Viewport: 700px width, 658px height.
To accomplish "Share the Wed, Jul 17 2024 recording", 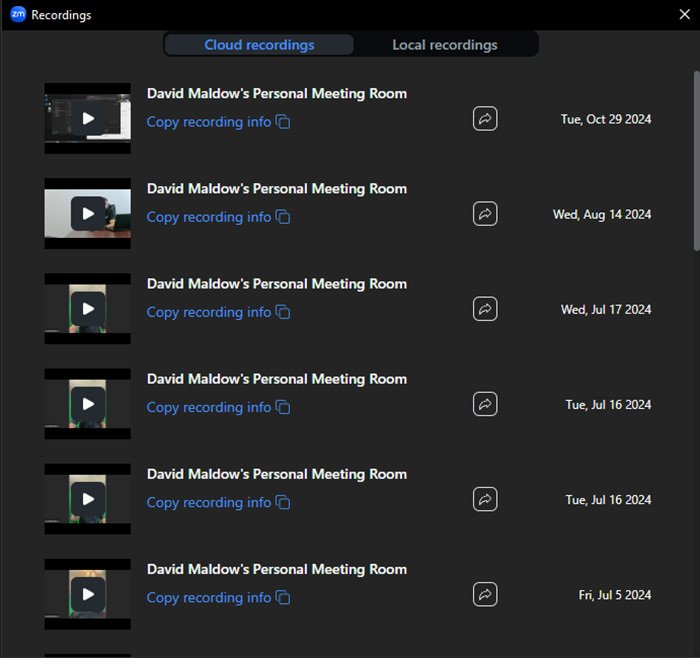I will [x=485, y=309].
